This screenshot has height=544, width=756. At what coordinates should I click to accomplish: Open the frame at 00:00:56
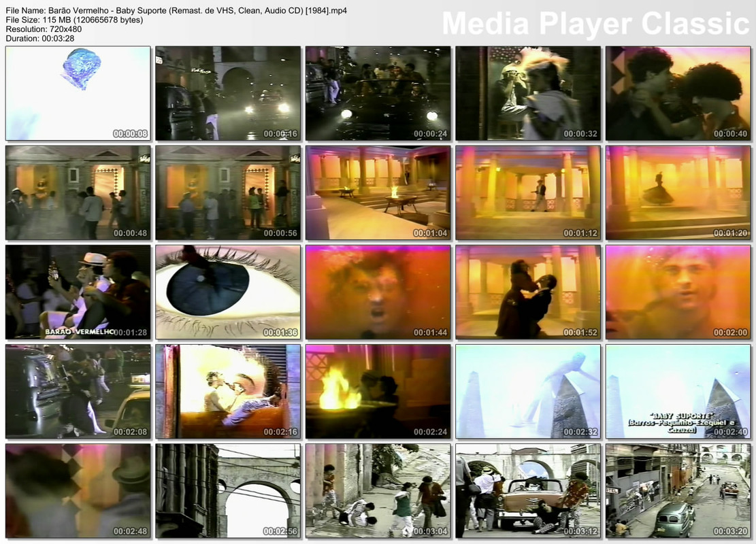(227, 192)
